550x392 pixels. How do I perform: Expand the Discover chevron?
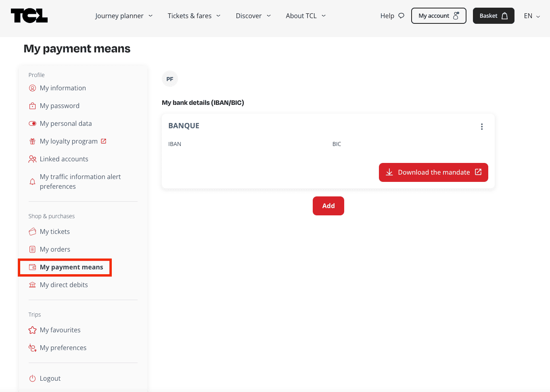269,16
